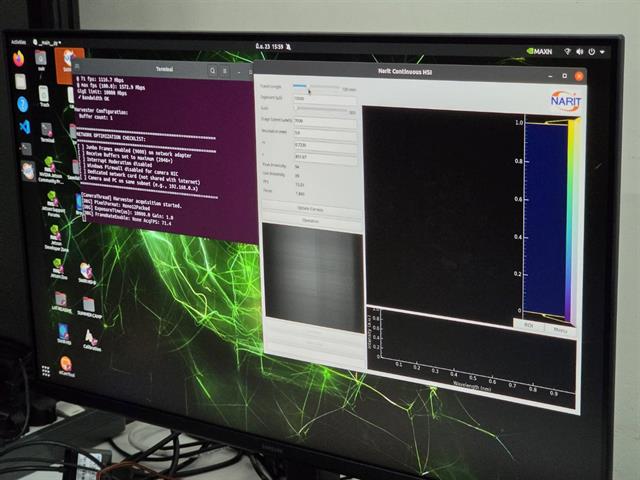This screenshot has width=640, height=480.
Task: Minimize the Narit Continuous HSI window
Action: 551,76
